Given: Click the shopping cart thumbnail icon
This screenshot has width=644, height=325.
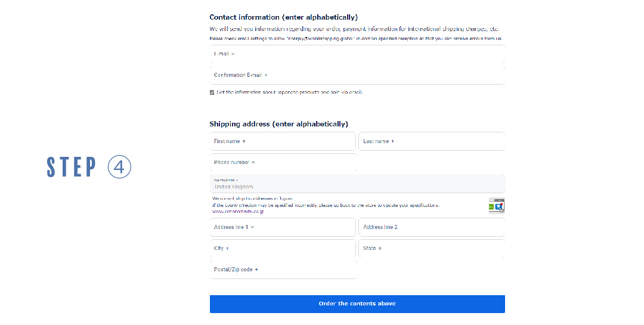Looking at the screenshot, I should click(496, 205).
